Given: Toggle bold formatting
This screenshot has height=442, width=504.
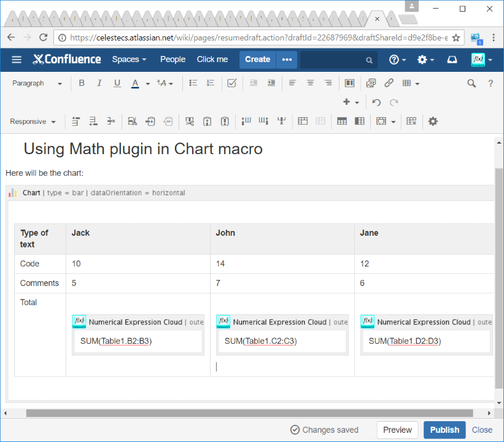Looking at the screenshot, I should (x=82, y=83).
